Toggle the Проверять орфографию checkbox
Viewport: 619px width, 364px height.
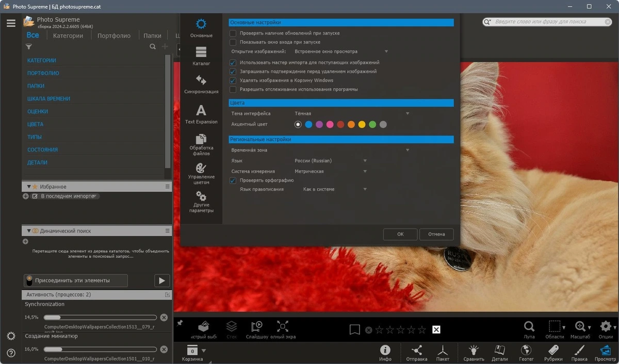coord(233,180)
